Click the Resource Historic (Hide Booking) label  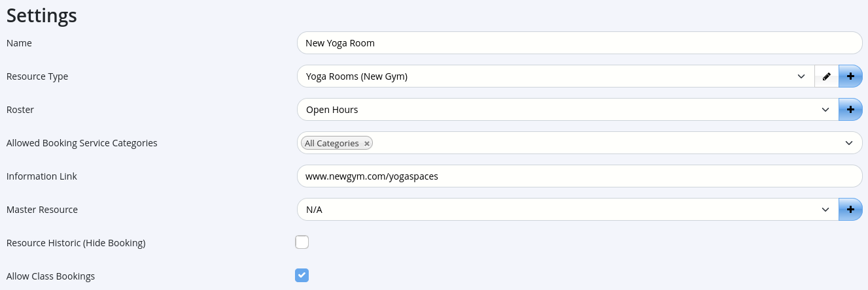click(76, 243)
